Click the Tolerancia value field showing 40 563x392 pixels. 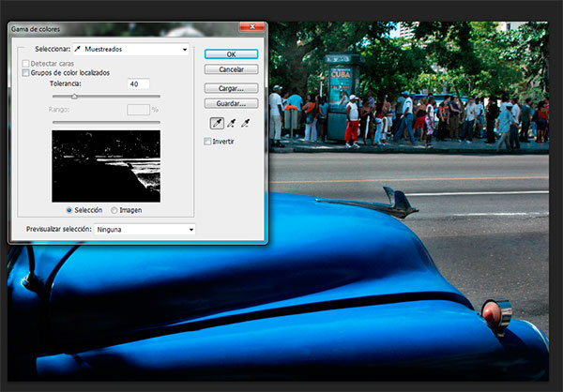point(138,84)
